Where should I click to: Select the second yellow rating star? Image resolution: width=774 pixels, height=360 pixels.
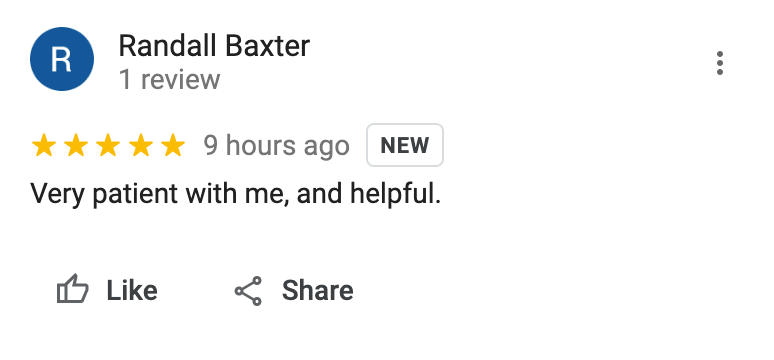(76, 145)
